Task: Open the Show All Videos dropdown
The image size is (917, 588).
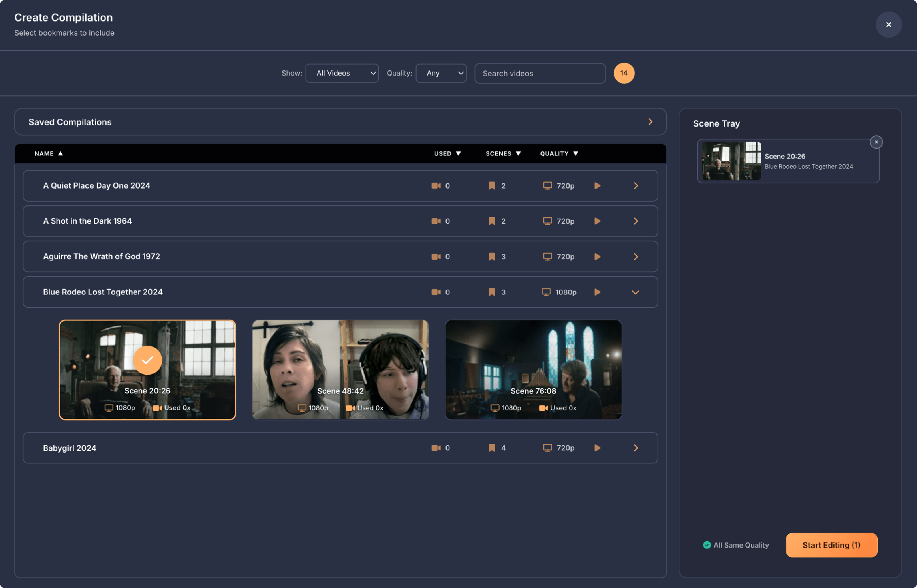Action: click(x=342, y=73)
